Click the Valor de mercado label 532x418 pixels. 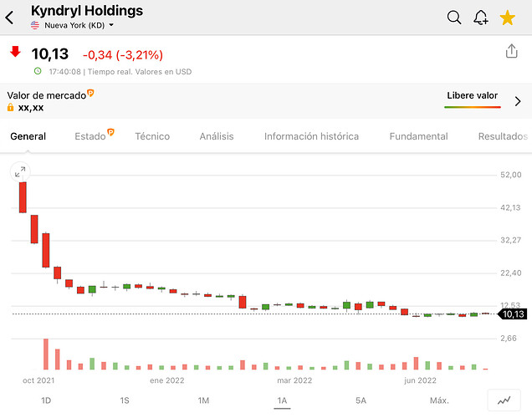click(x=47, y=95)
